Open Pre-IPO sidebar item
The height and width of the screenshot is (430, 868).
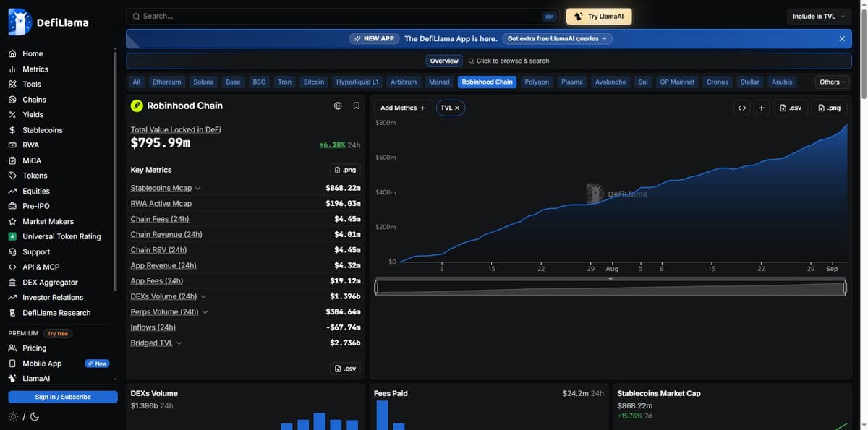coord(35,206)
